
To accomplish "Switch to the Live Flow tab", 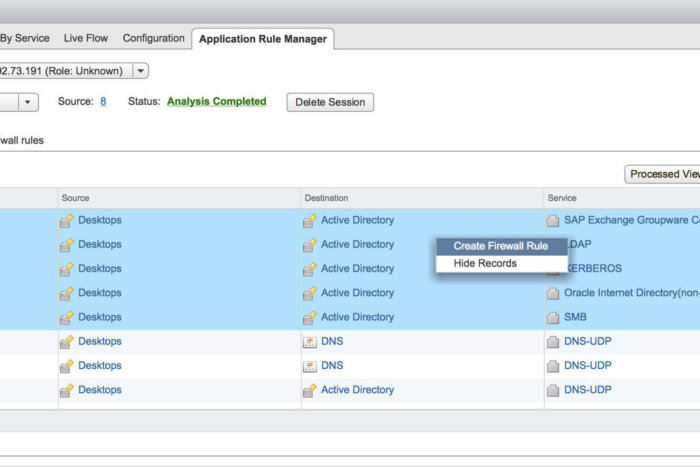I will [86, 38].
